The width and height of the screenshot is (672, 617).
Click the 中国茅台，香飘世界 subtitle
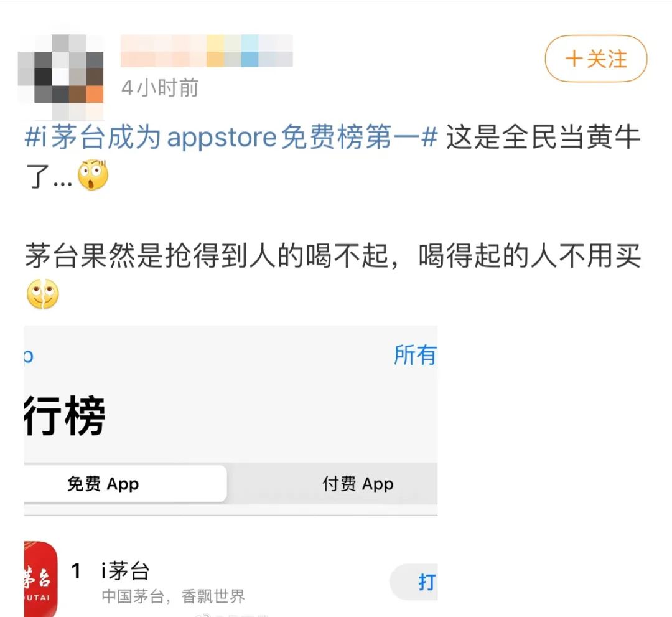click(x=173, y=596)
